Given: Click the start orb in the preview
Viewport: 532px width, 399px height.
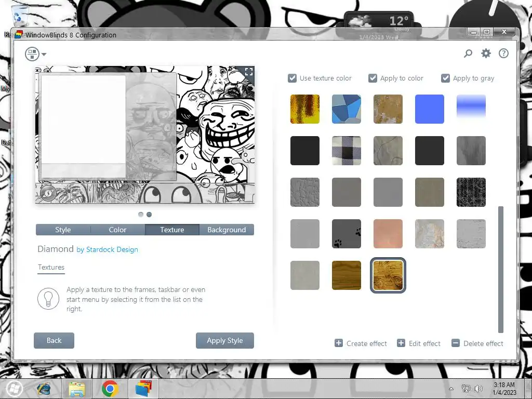Looking at the screenshot, I should pos(48,193).
